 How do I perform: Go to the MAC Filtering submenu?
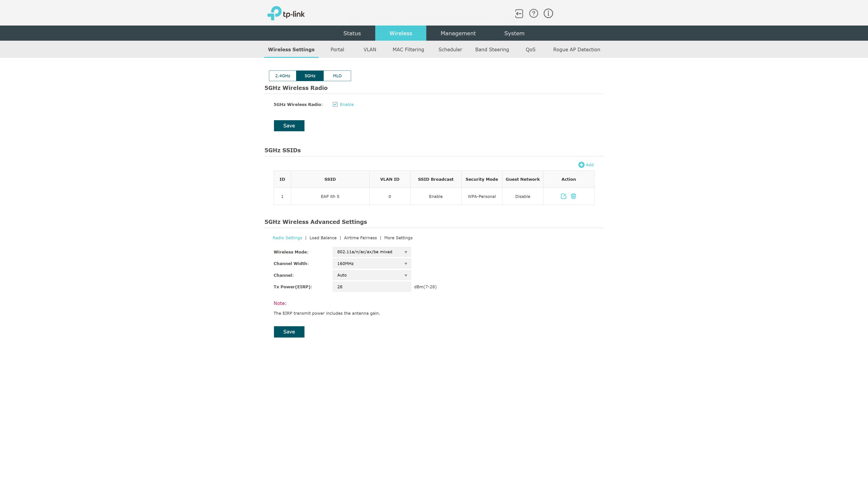point(408,49)
